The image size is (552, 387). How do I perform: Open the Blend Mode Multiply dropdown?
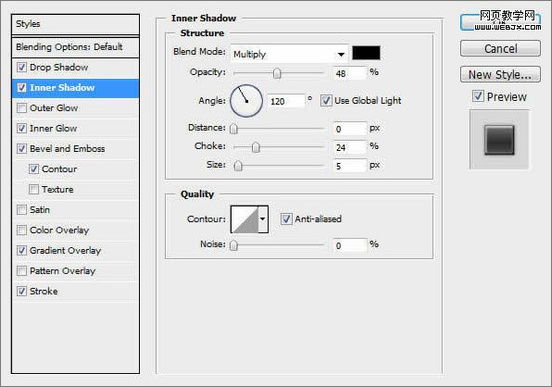pos(289,54)
